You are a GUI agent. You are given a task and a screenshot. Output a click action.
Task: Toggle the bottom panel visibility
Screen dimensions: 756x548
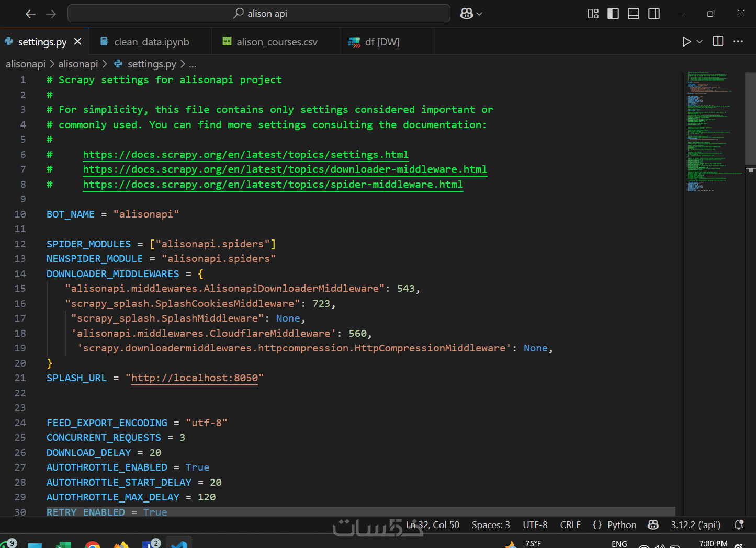pos(634,14)
